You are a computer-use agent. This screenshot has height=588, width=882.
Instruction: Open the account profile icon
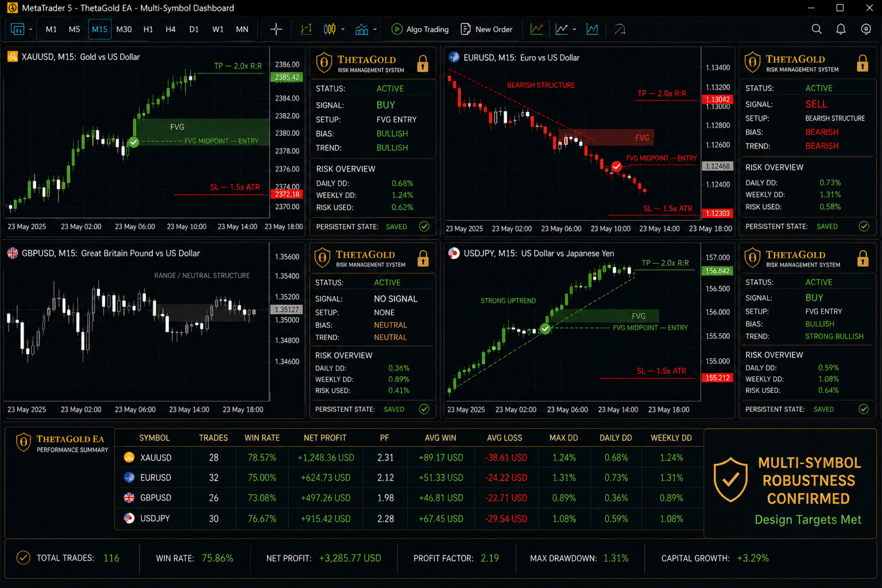click(x=866, y=29)
